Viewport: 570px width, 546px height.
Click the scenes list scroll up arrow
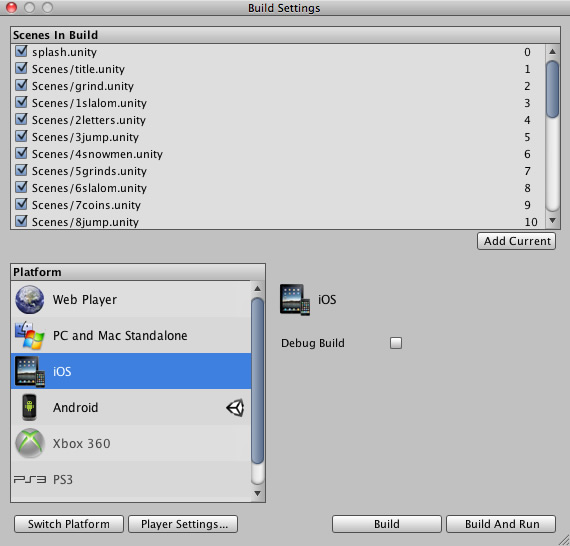[553, 52]
